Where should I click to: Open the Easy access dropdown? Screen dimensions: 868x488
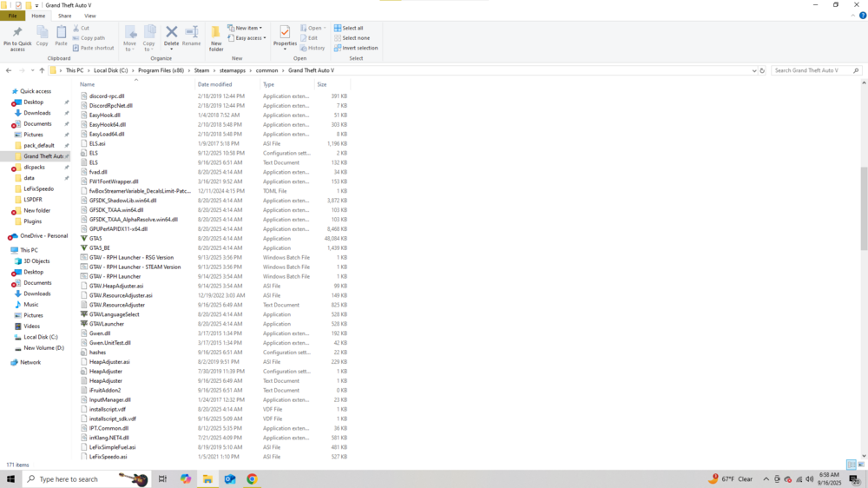tap(247, 38)
